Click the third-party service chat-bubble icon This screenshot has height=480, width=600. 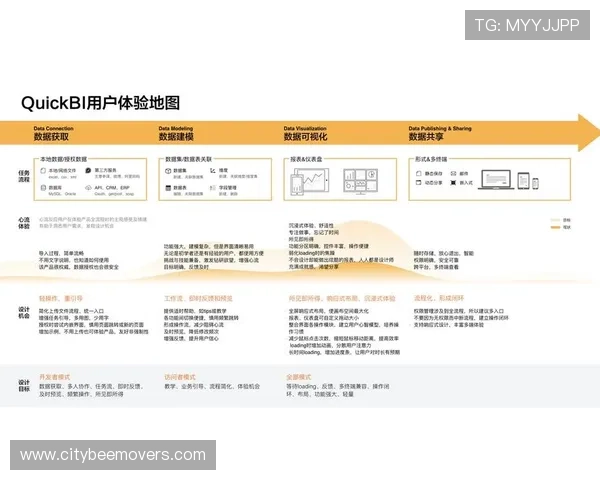tap(88, 170)
